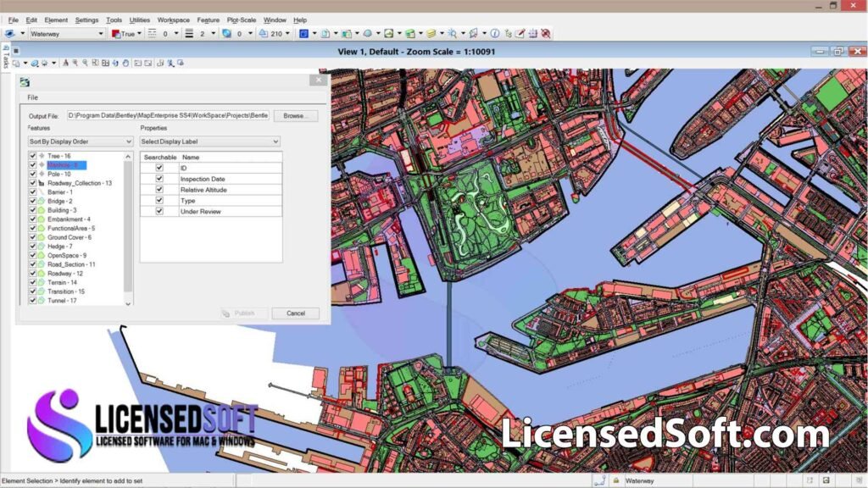The image size is (868, 488).
Task: Uncheck the Tree - 16 feature checkbox
Action: tap(33, 156)
